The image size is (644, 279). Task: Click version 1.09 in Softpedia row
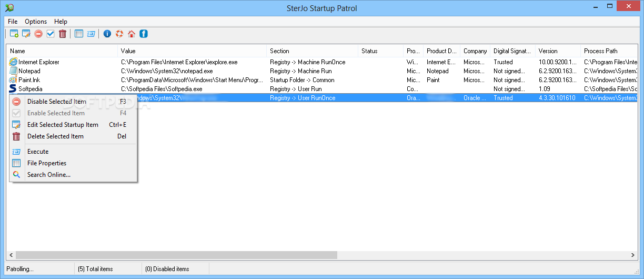(x=545, y=89)
